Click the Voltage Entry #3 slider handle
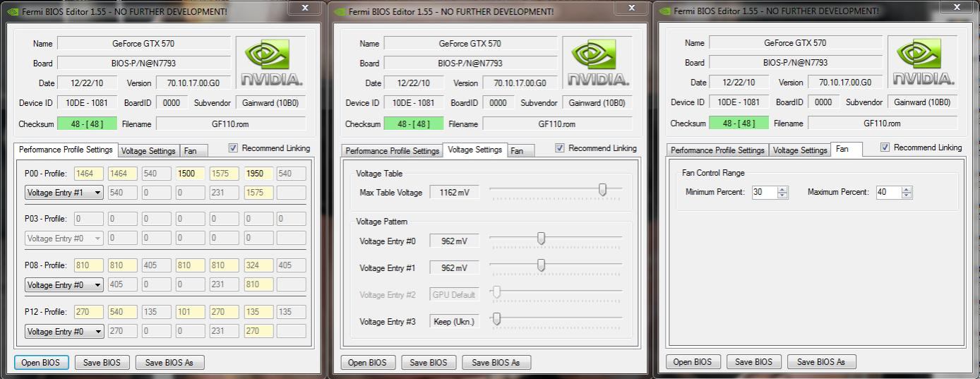The height and width of the screenshot is (379, 980). pos(496,319)
